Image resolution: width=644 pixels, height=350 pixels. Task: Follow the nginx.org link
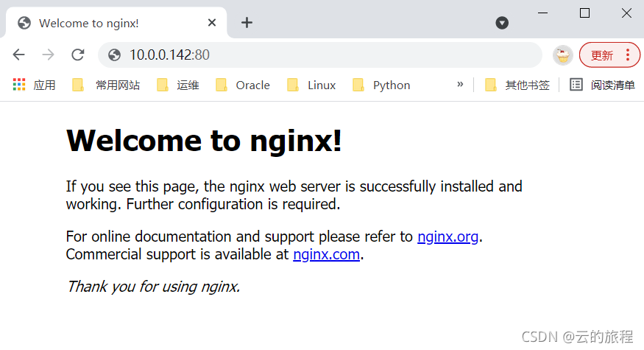(x=447, y=237)
